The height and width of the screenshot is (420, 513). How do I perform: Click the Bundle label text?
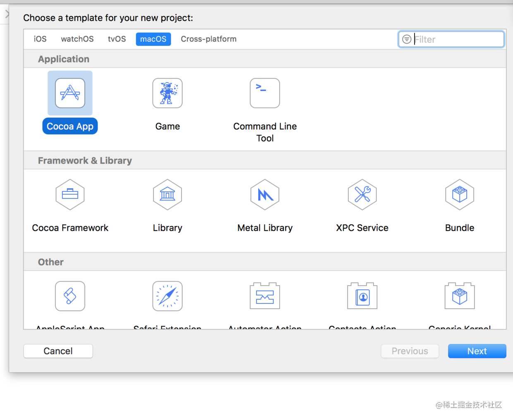tap(460, 228)
